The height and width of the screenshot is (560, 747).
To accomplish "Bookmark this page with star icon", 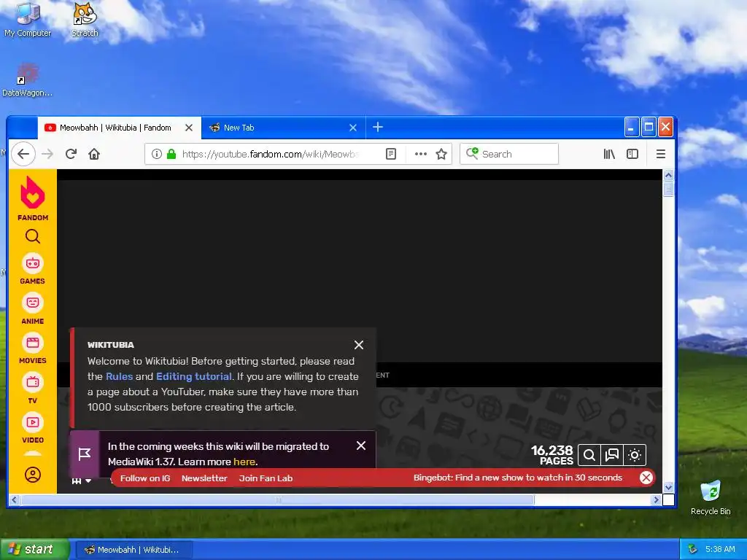I will (x=441, y=154).
